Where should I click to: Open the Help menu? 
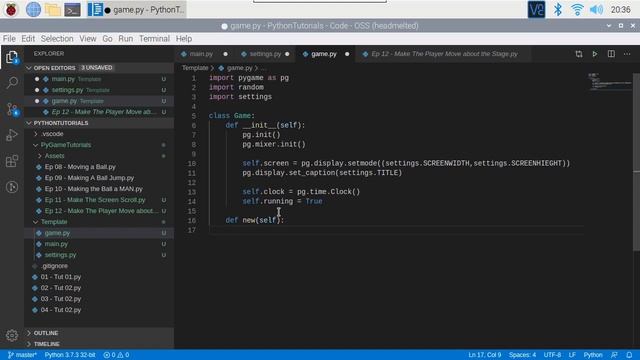click(184, 39)
